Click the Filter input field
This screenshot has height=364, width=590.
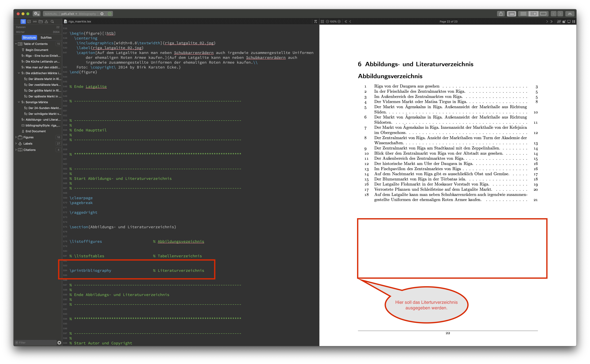tap(35, 343)
